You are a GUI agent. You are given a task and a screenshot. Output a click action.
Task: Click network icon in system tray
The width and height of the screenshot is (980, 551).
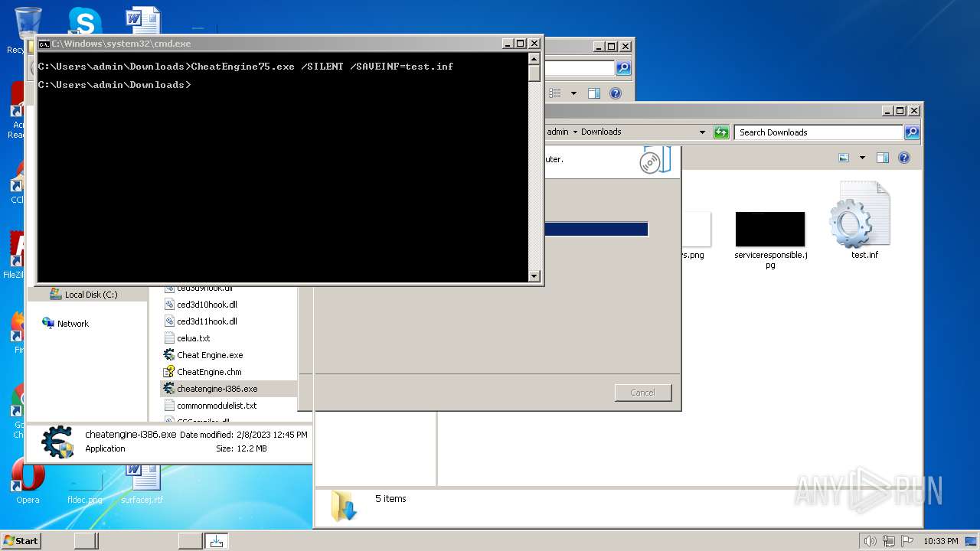point(889,541)
